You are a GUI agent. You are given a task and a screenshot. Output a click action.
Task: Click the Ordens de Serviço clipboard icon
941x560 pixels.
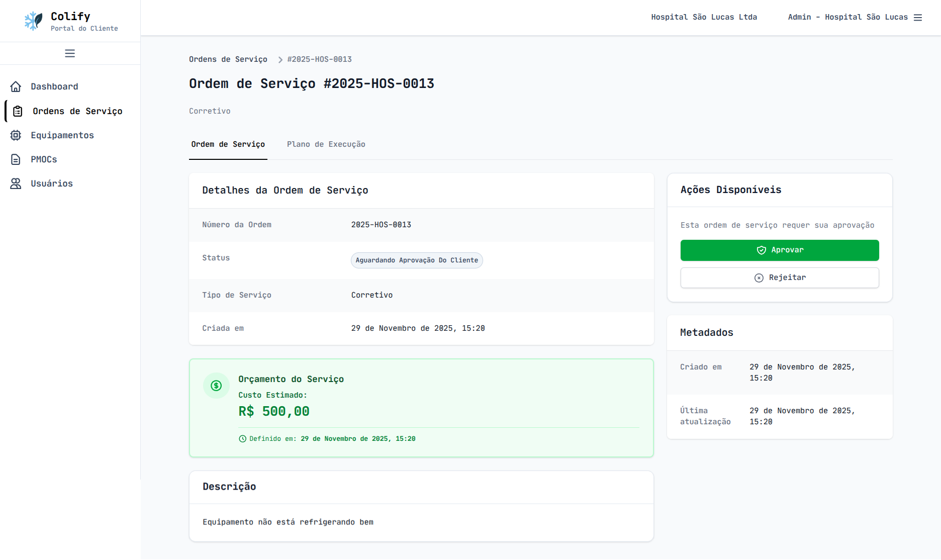(x=18, y=111)
